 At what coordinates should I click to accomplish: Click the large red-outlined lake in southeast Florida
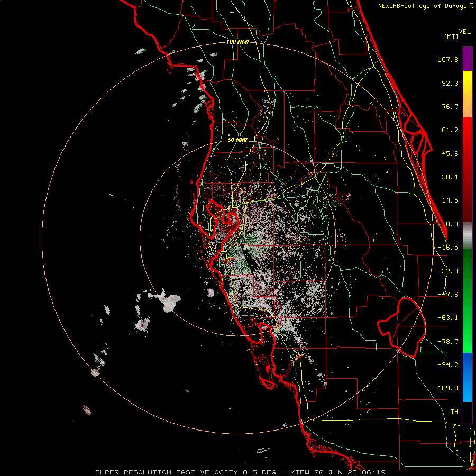coord(401,327)
